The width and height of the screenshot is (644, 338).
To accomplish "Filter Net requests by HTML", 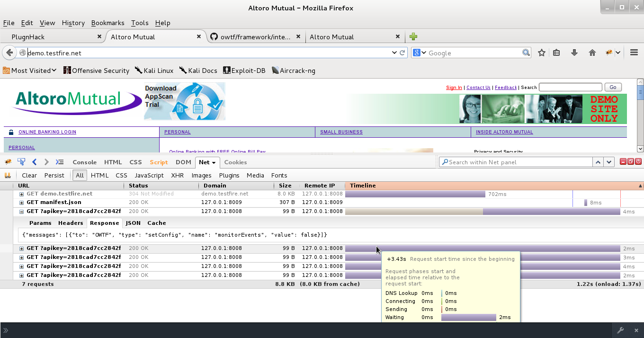I will pyautogui.click(x=99, y=175).
